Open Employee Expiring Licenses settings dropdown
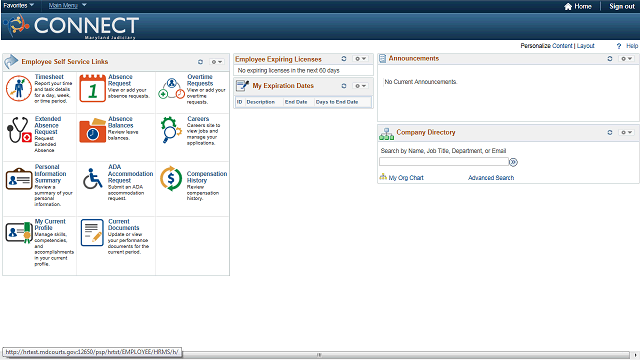This screenshot has width=640, height=360. tap(360, 59)
